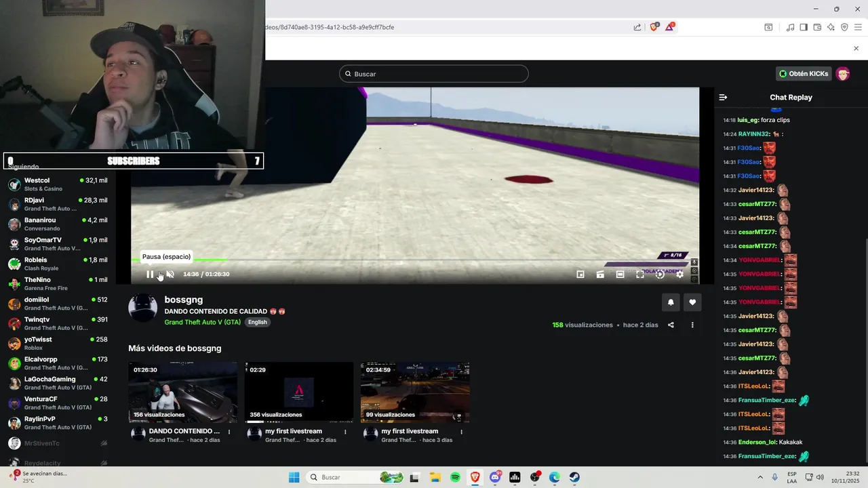Image resolution: width=868 pixels, height=488 pixels.
Task: Open TheNino channel in sidebar
Action: pos(57,283)
